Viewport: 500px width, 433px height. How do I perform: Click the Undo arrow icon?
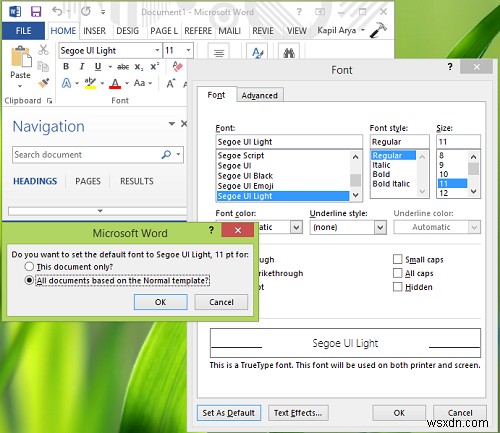click(x=58, y=11)
